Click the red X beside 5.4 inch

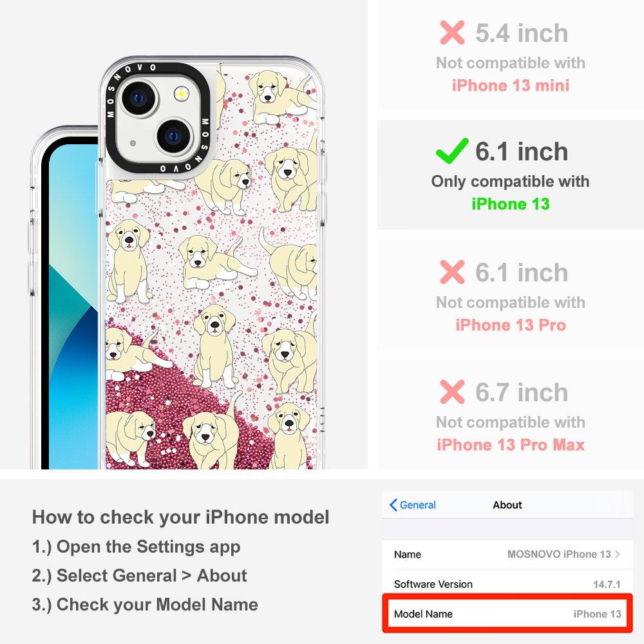click(452, 32)
